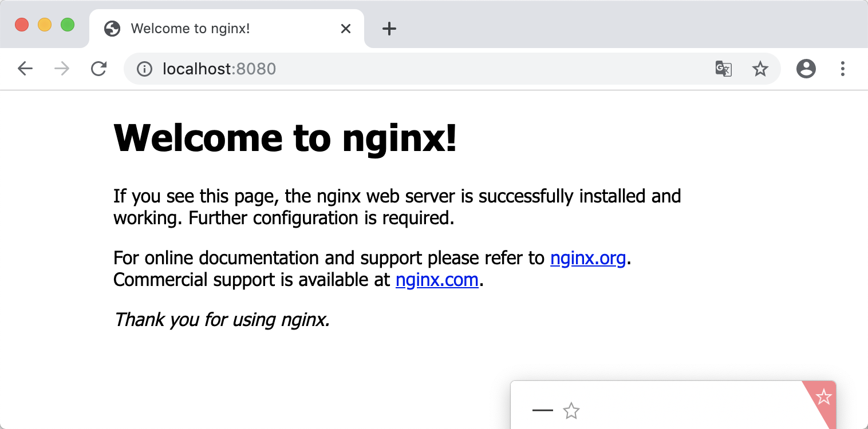868x429 pixels.
Task: Reload the localhost page
Action: point(99,69)
